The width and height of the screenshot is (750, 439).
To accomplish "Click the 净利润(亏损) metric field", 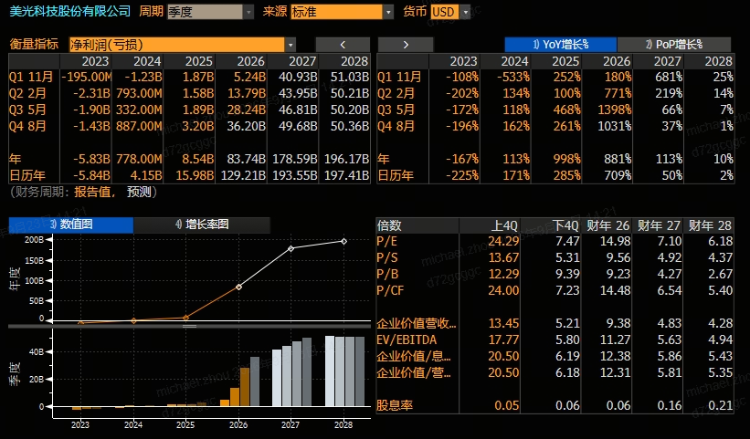I will tap(177, 44).
